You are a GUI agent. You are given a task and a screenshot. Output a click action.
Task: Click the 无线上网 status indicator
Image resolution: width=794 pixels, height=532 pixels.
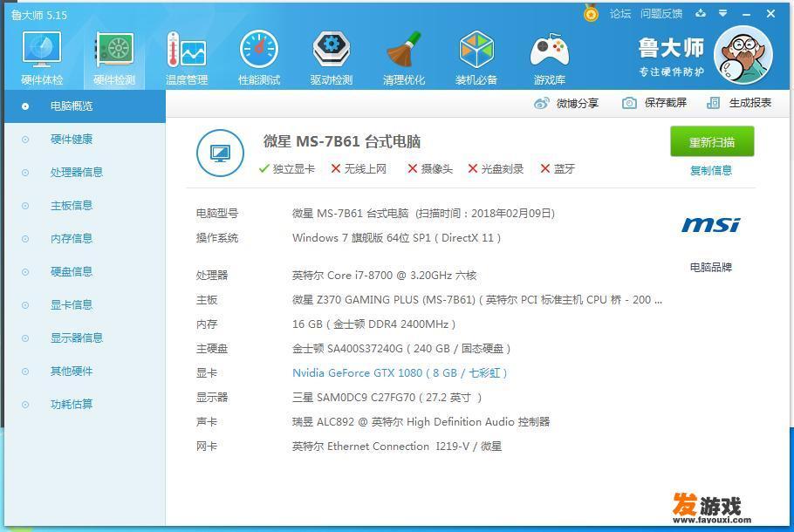click(x=359, y=168)
